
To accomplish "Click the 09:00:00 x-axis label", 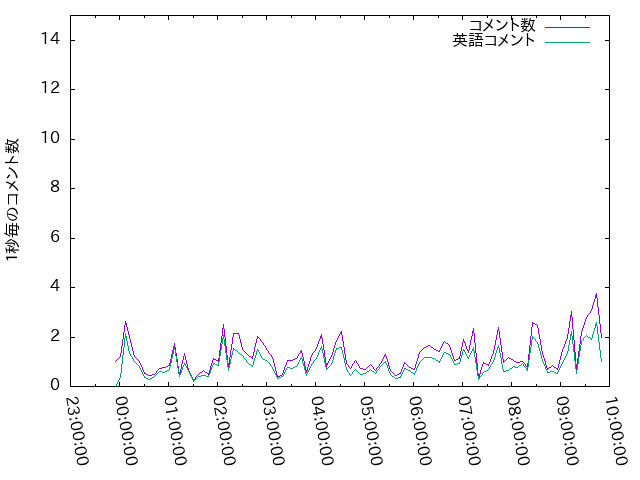I will pos(567,431).
